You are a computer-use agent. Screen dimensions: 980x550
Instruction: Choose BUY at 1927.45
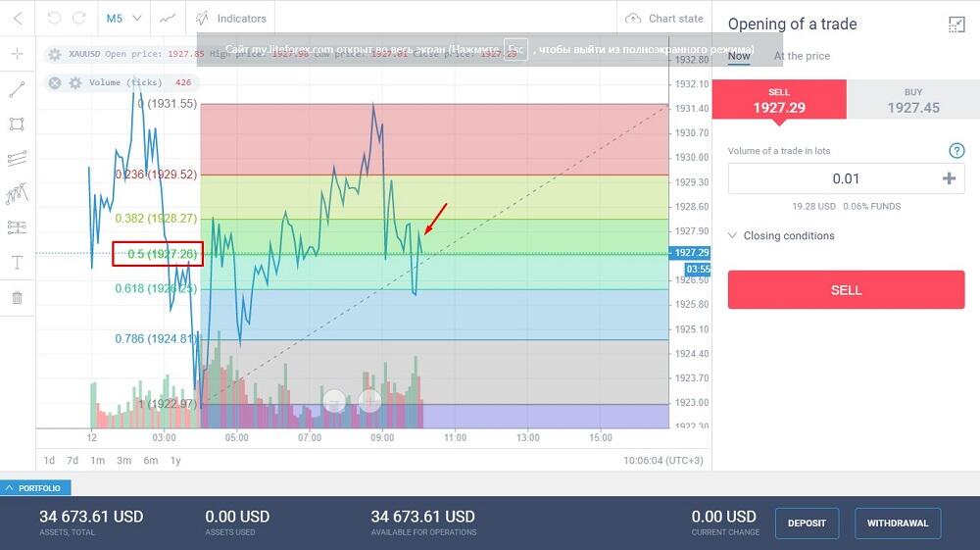tap(913, 99)
